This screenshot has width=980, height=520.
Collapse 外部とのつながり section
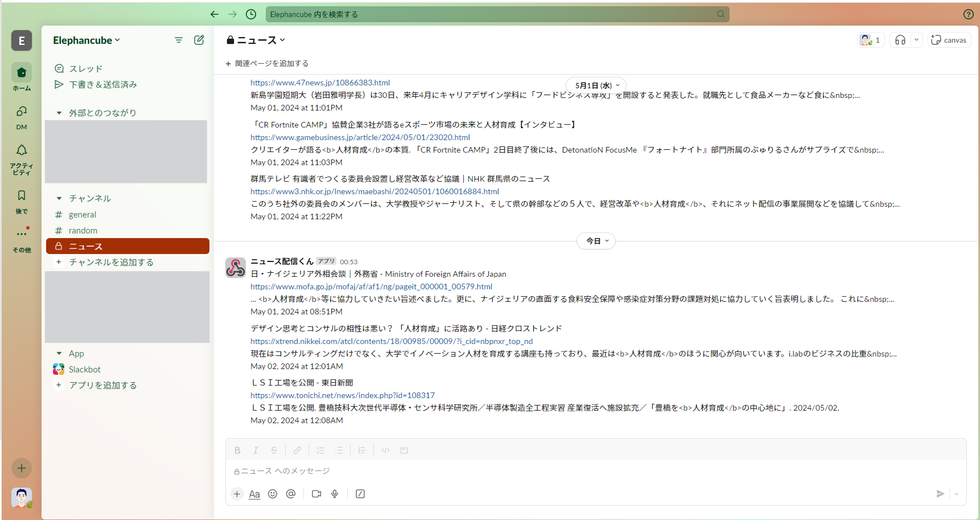coord(59,113)
